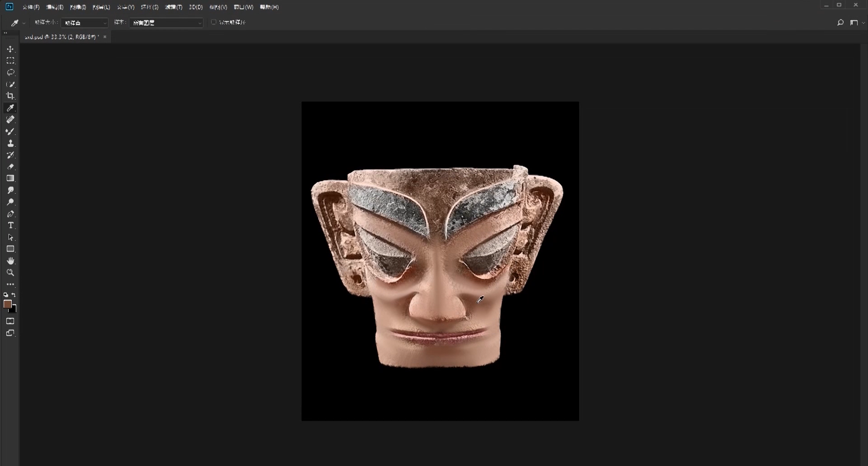Toggle the show sampling ring checkbox
868x466 pixels.
[214, 22]
